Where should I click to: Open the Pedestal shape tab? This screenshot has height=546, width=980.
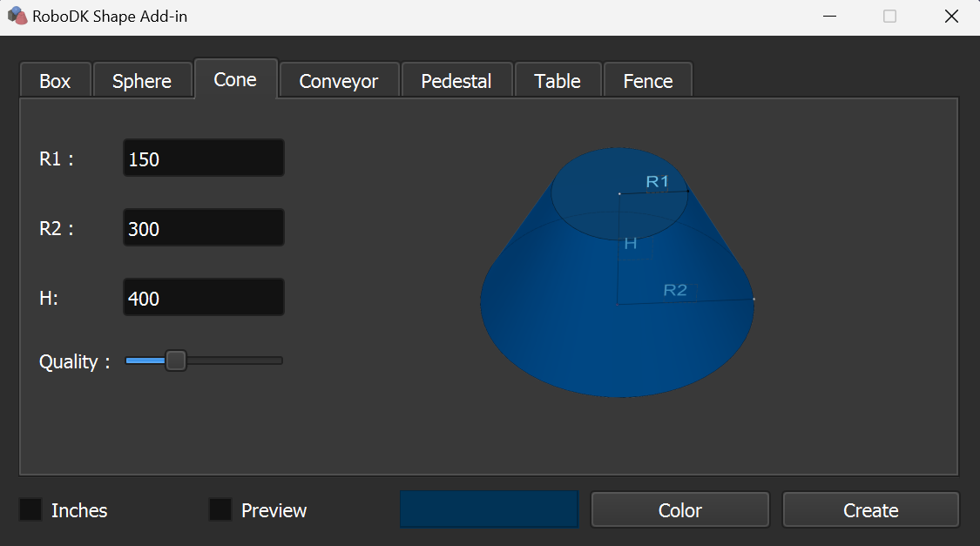pos(456,81)
